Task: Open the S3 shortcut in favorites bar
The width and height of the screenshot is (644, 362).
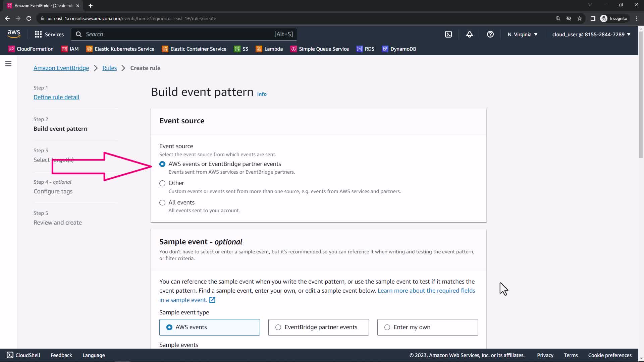Action: click(x=241, y=49)
